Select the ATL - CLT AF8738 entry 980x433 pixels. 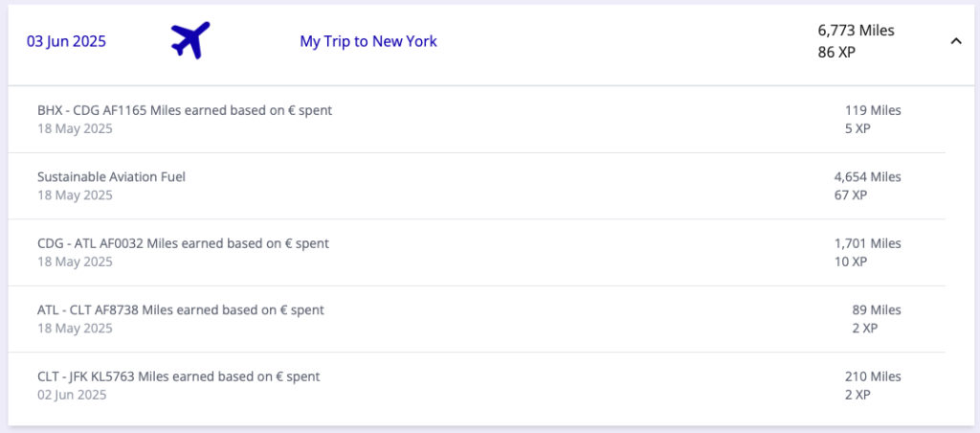click(x=181, y=310)
